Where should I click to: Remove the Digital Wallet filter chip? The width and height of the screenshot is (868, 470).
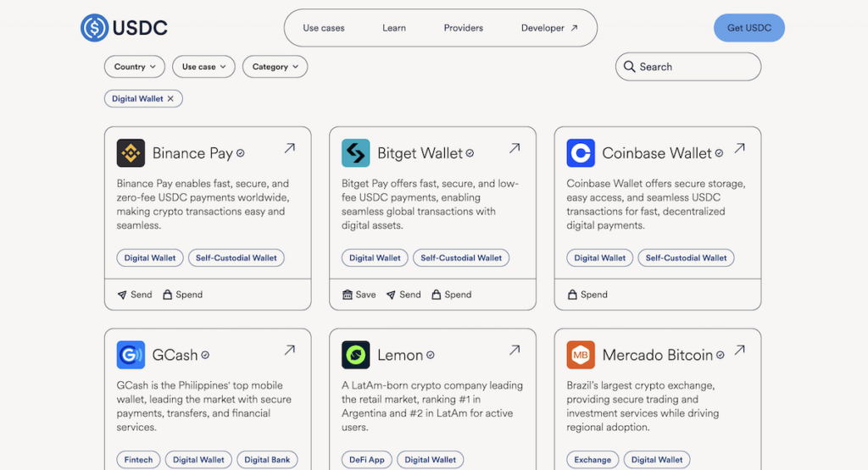point(170,98)
